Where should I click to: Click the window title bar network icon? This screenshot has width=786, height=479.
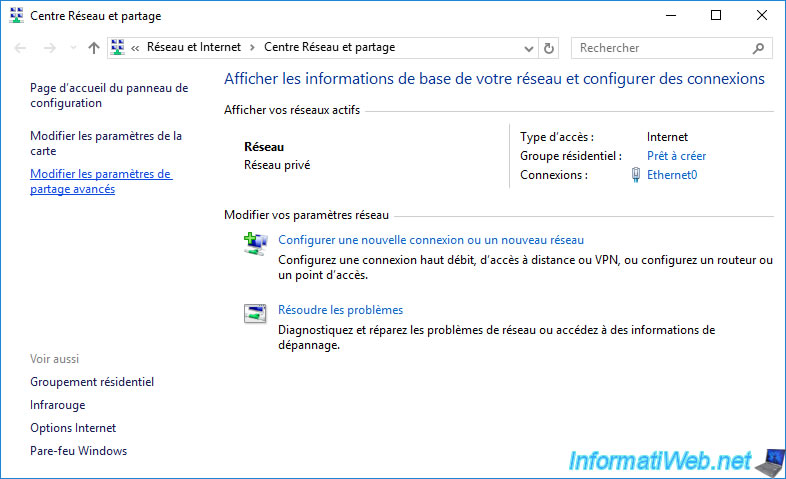tap(17, 16)
